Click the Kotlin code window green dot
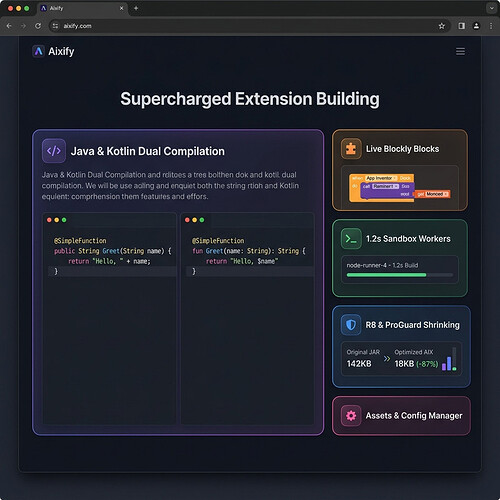This screenshot has height=500, width=500. [x=202, y=220]
